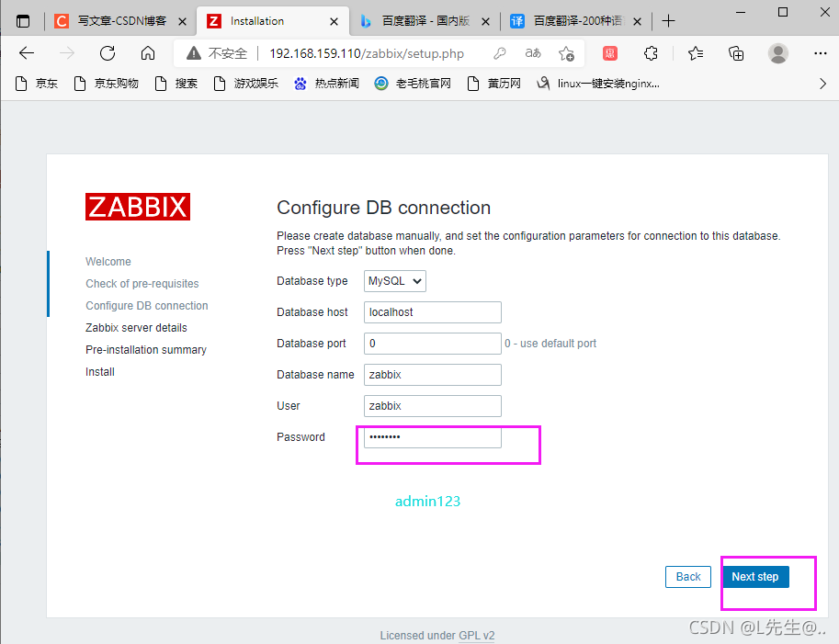Select Check of pre-requisites step
Image resolution: width=839 pixels, height=644 pixels.
coord(142,284)
